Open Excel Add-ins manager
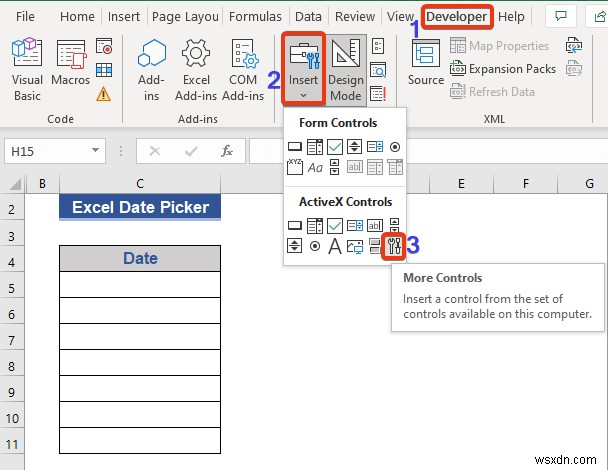Screen dimensions: 608x470 pos(196,70)
